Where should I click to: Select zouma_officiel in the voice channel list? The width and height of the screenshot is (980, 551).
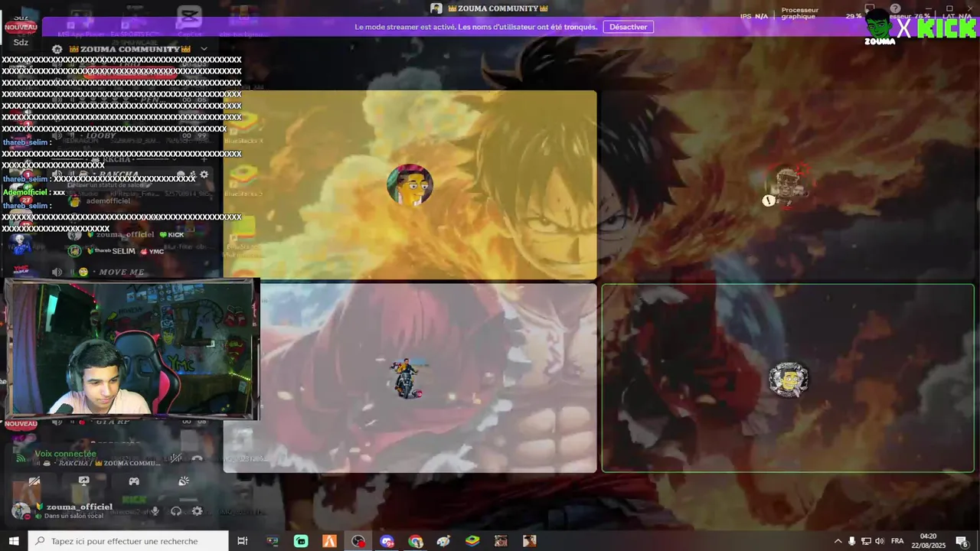coord(125,234)
